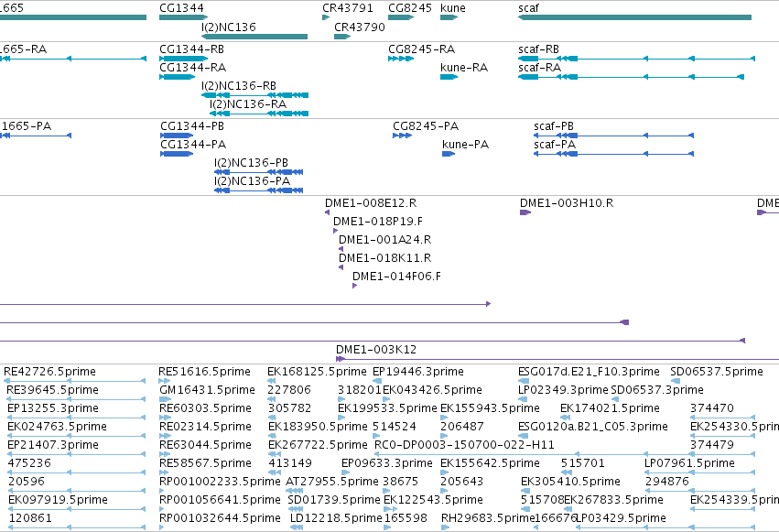Select LD12218.5prime EST

click(297, 528)
